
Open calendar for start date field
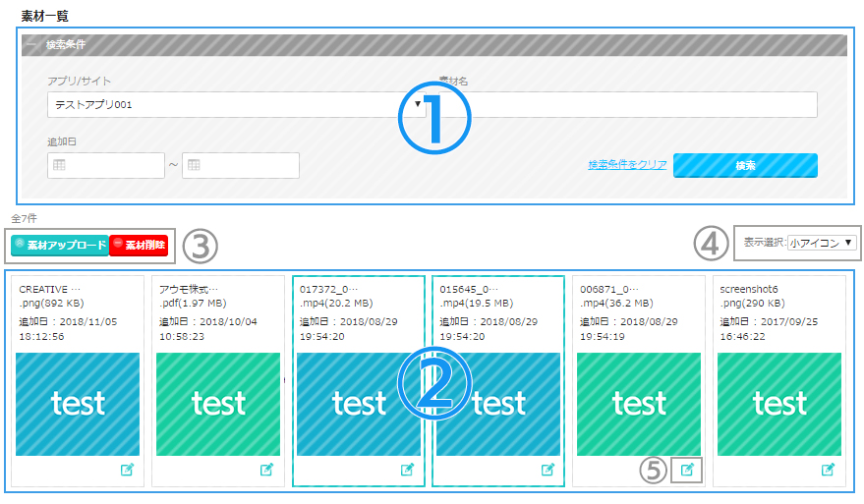pos(59,165)
